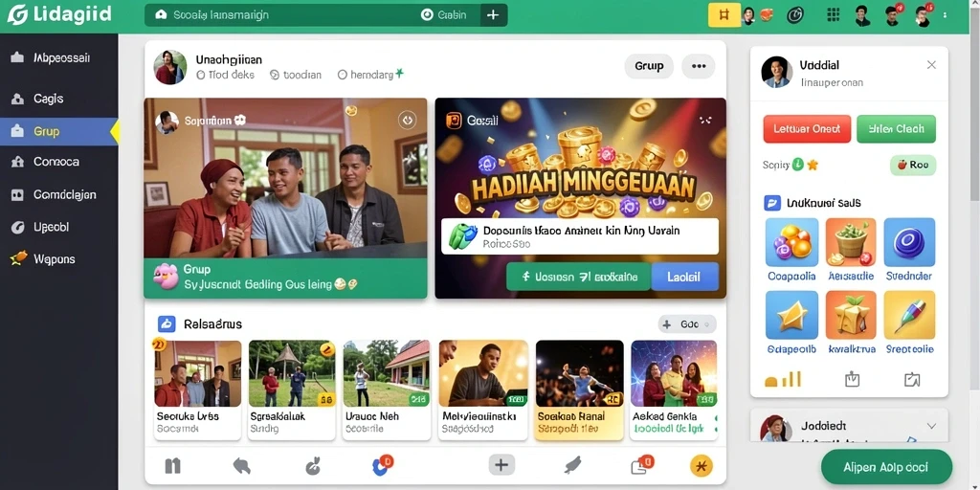Click the Hadiah Mingguan promo banner
This screenshot has height=490, width=980.
tap(581, 197)
